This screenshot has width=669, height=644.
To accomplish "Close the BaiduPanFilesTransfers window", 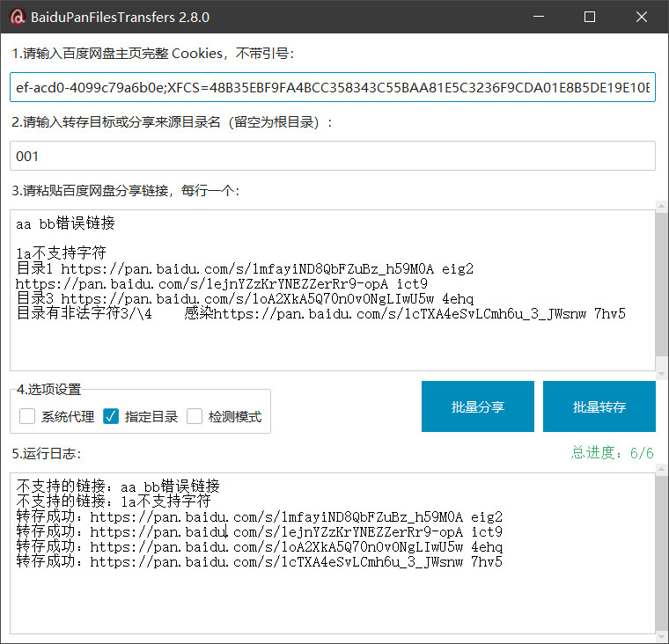I will [x=641, y=17].
